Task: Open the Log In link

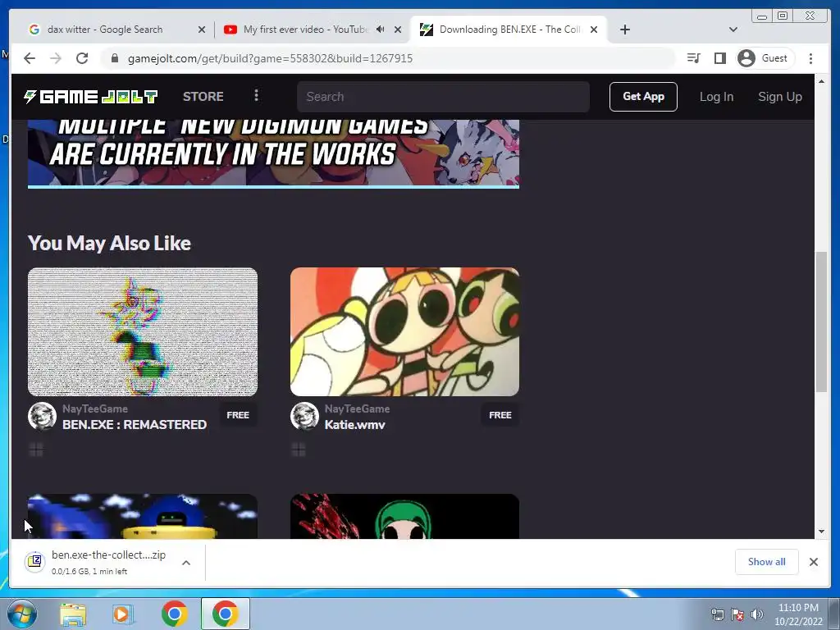Action: pos(716,97)
